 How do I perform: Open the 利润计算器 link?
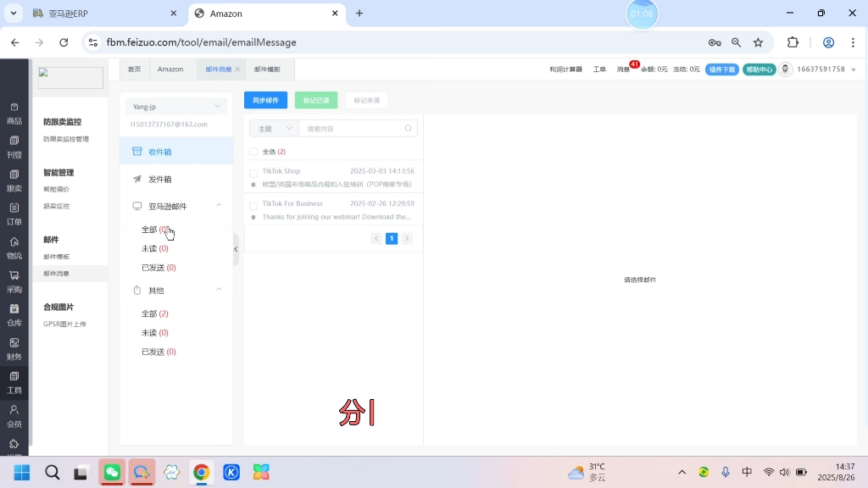click(565, 69)
